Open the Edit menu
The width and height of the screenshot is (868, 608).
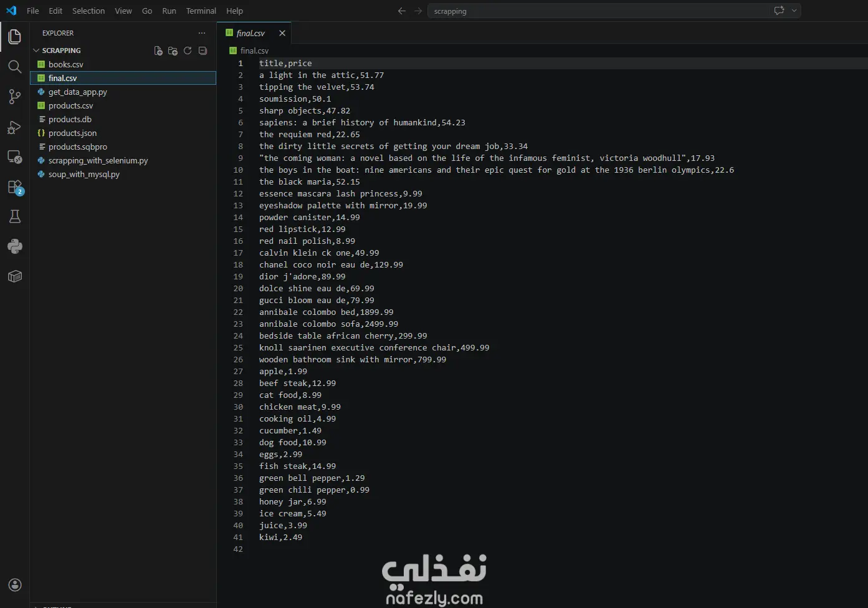pyautogui.click(x=55, y=11)
